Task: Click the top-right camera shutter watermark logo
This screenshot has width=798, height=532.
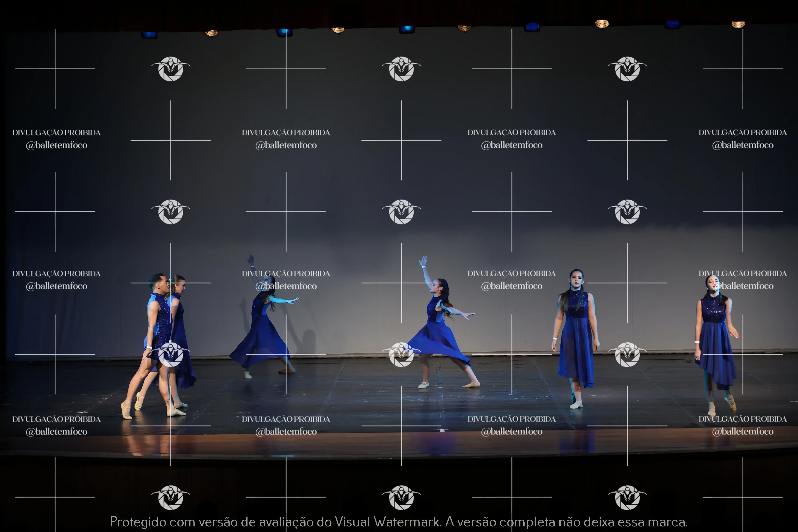Action: [x=627, y=69]
